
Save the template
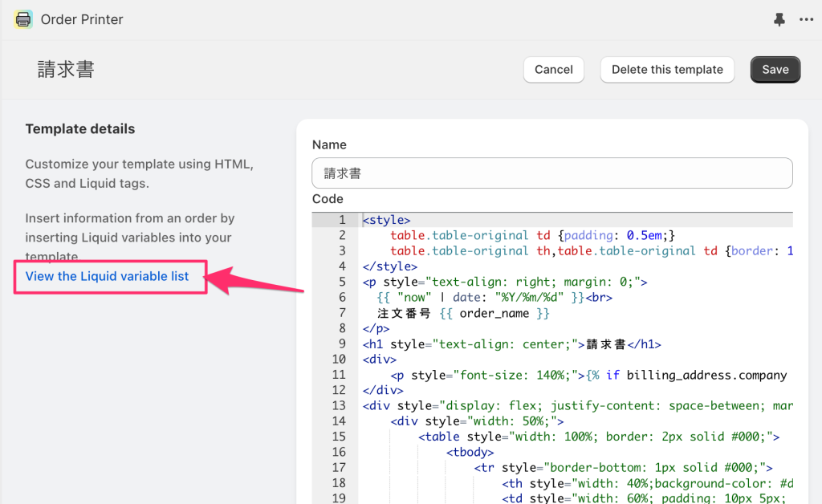tap(775, 70)
